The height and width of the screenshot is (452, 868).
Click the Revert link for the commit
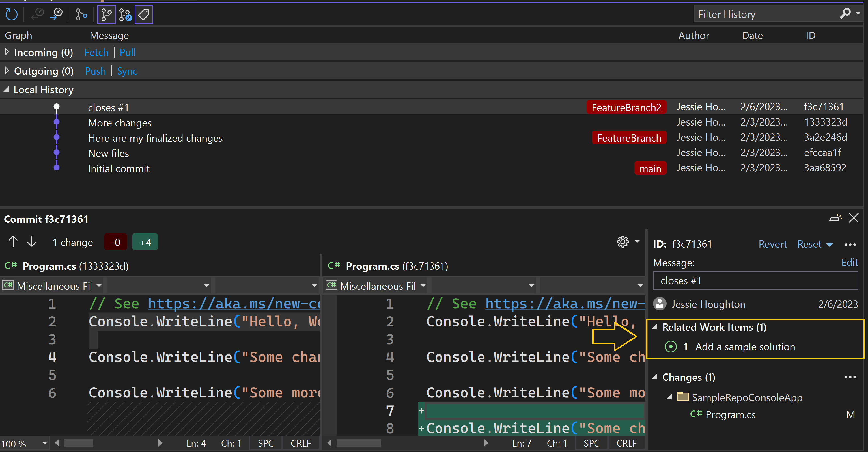pyautogui.click(x=772, y=244)
